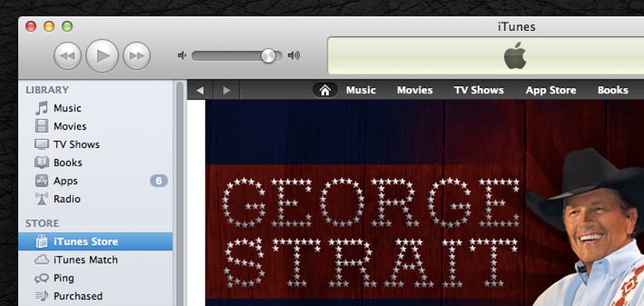Click the STORE section header
Viewport: 644px width, 306px height.
(x=42, y=223)
